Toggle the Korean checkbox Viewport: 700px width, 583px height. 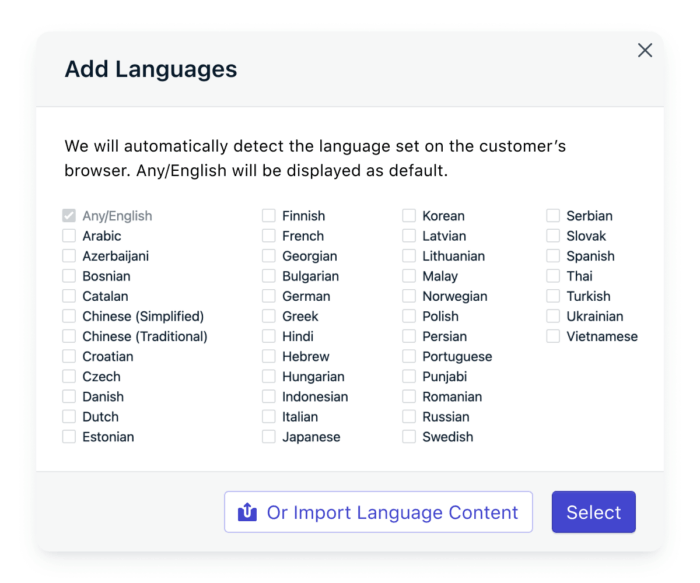pyautogui.click(x=409, y=216)
